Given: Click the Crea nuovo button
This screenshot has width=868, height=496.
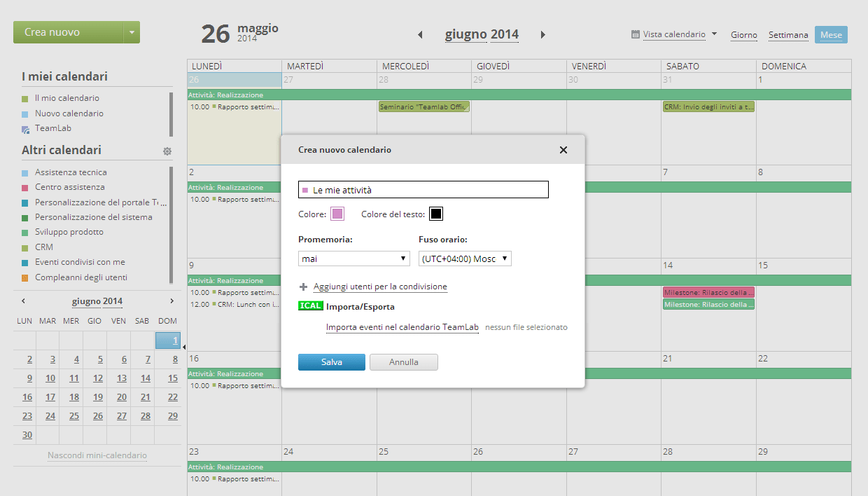Looking at the screenshot, I should (69, 32).
